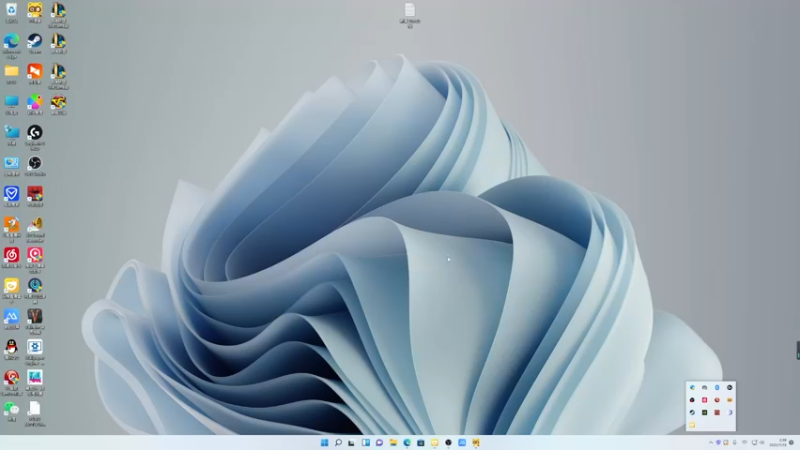Viewport: 800px width, 450px height.
Task: Launch Edge from the taskbar
Action: click(x=407, y=442)
